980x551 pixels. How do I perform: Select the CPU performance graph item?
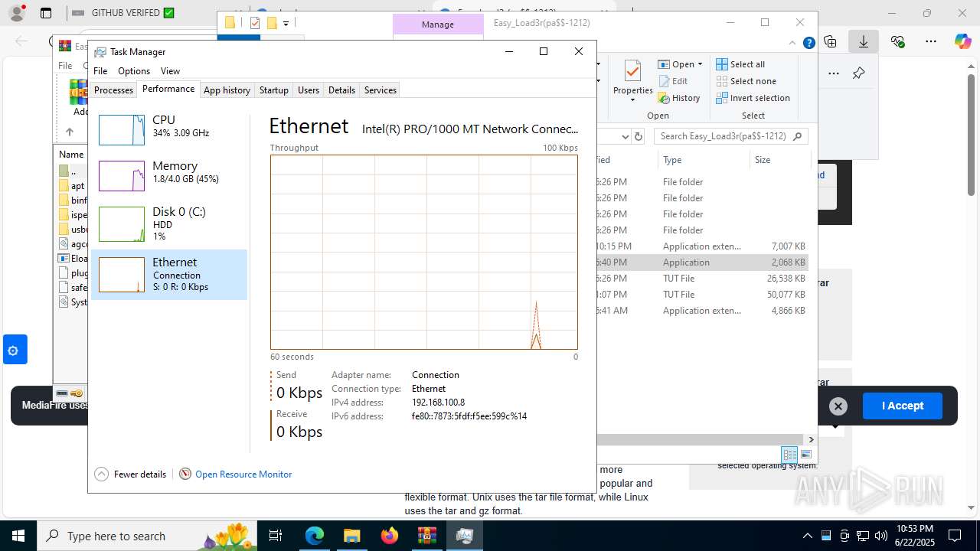coord(169,129)
